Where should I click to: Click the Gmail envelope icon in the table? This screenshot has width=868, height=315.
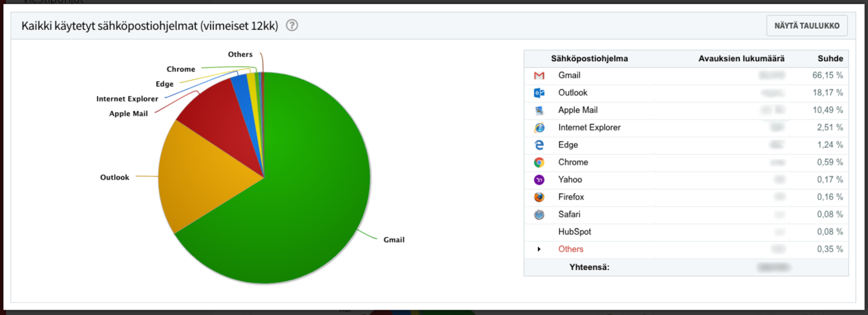[539, 75]
